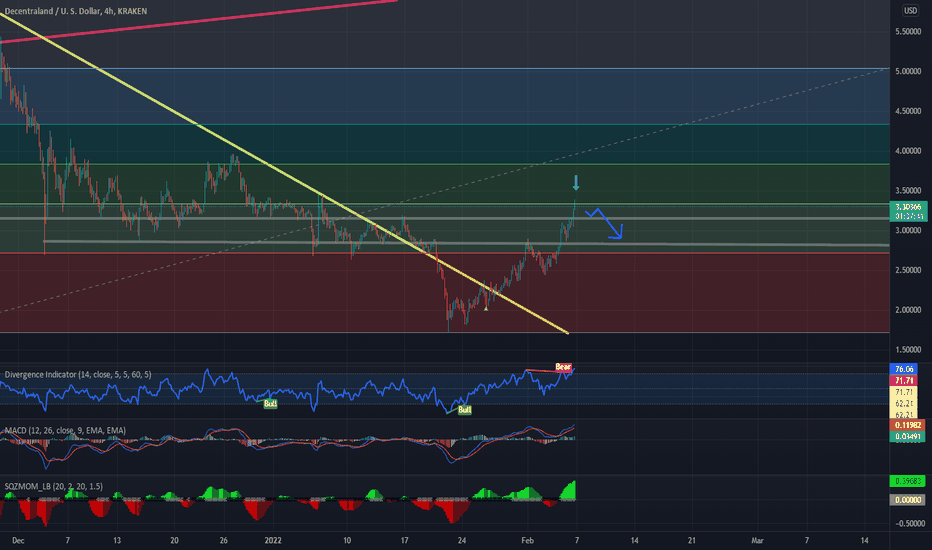Click the 5.00000 price axis label
Screen dimensions: 932x550
pyautogui.click(x=908, y=71)
